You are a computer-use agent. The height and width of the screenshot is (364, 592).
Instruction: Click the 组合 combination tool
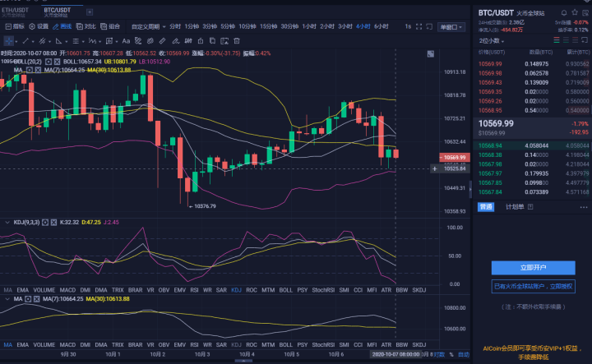coord(110,26)
